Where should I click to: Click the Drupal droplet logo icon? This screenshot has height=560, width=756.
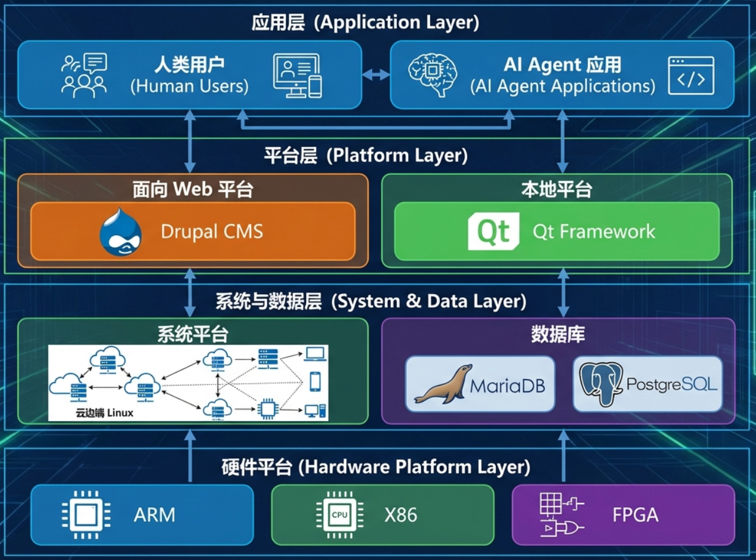(121, 232)
